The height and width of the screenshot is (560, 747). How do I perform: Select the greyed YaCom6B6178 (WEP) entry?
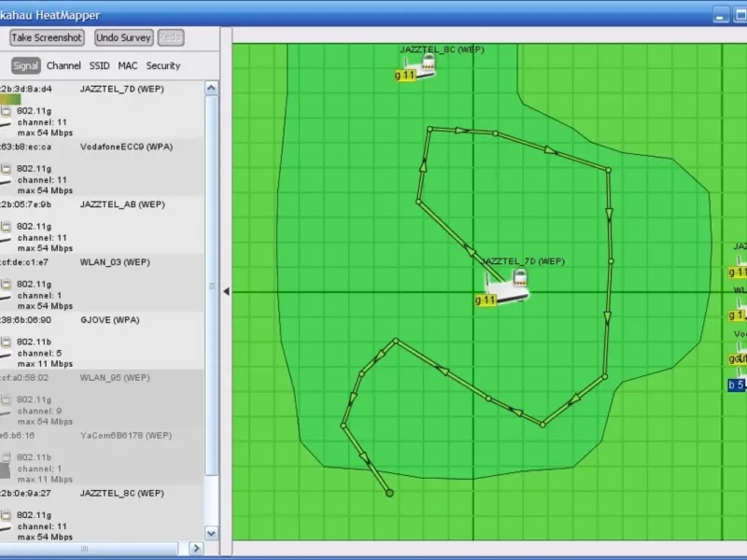[126, 435]
